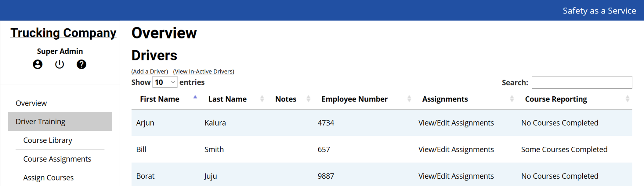Open View/Edit Assignments for Arjun Kalura
Image resolution: width=644 pixels, height=186 pixels.
(x=456, y=123)
